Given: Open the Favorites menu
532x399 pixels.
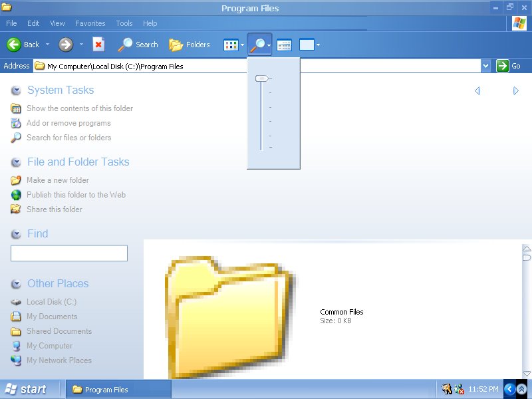Looking at the screenshot, I should pos(90,23).
